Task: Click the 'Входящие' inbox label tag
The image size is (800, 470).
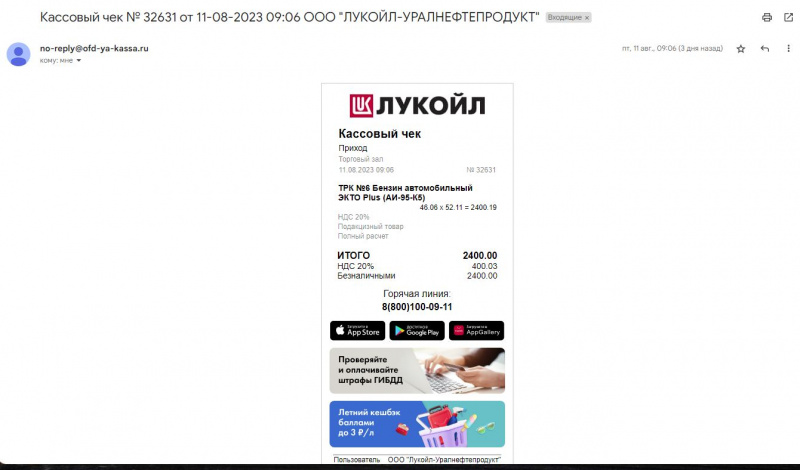Action: pyautogui.click(x=564, y=17)
